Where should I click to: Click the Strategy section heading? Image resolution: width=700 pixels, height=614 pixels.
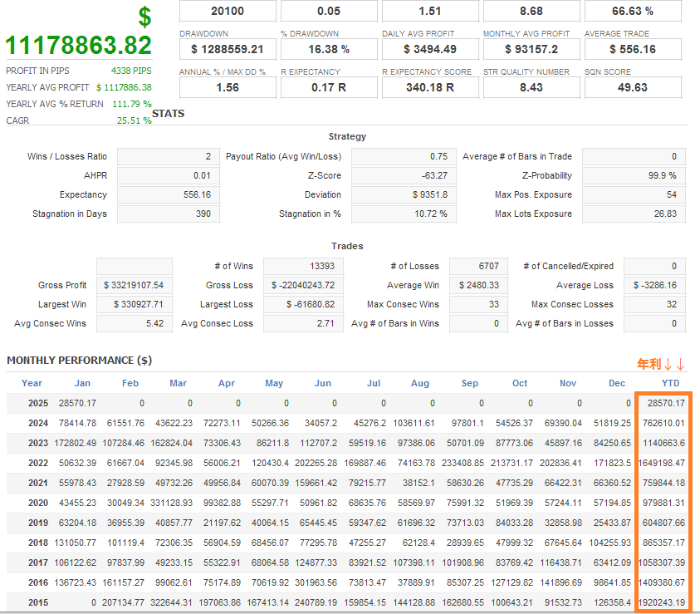pos(347,136)
